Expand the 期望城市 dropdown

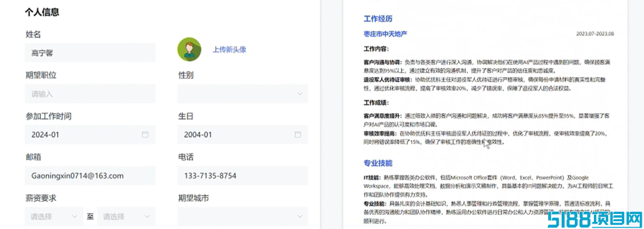(243, 216)
